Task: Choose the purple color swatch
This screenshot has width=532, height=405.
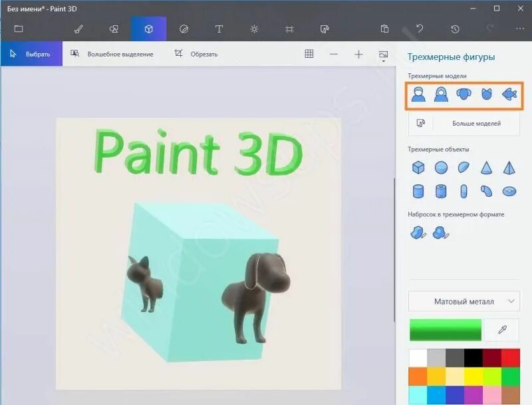Action: (x=473, y=395)
